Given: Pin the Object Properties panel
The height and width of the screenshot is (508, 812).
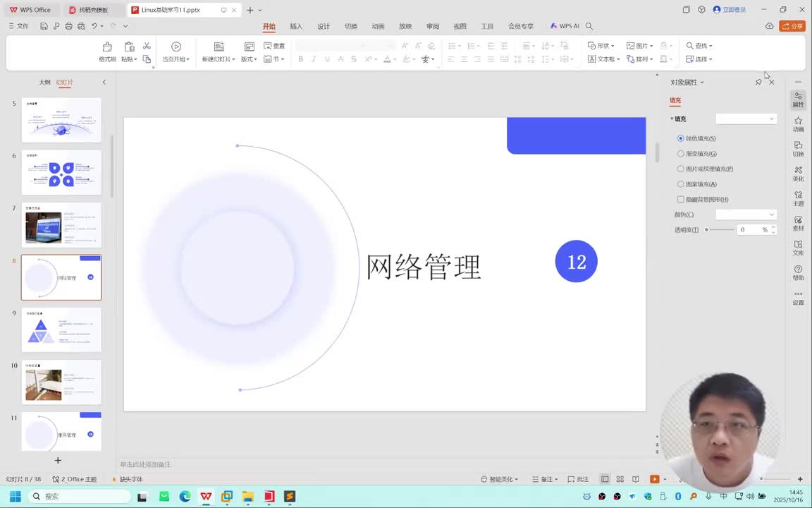Looking at the screenshot, I should point(758,82).
